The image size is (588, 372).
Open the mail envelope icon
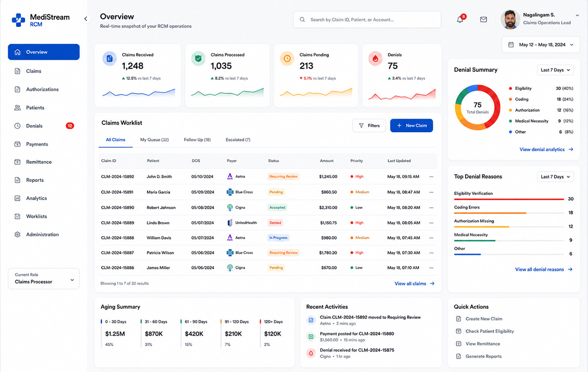tap(483, 19)
